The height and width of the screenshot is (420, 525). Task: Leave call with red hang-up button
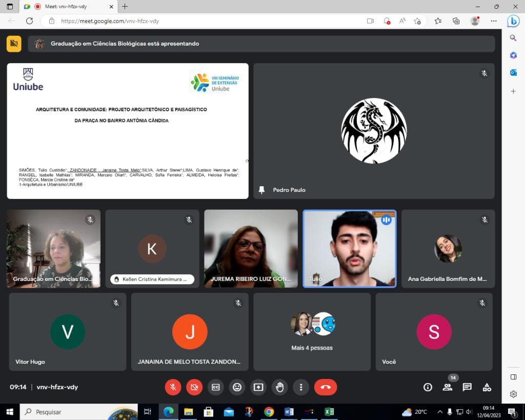326,387
